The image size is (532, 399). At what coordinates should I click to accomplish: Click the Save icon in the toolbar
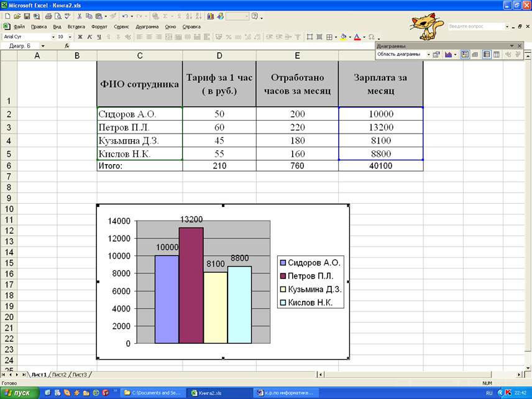(x=27, y=16)
